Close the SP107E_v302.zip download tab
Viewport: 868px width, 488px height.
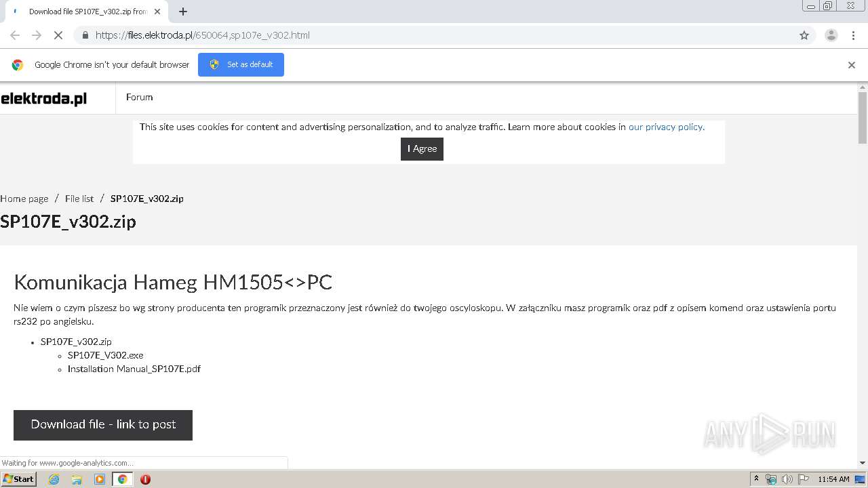coord(157,12)
